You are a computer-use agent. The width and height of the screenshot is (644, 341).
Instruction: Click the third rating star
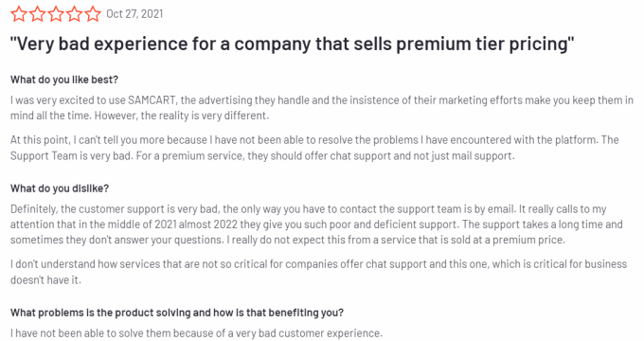tap(56, 14)
